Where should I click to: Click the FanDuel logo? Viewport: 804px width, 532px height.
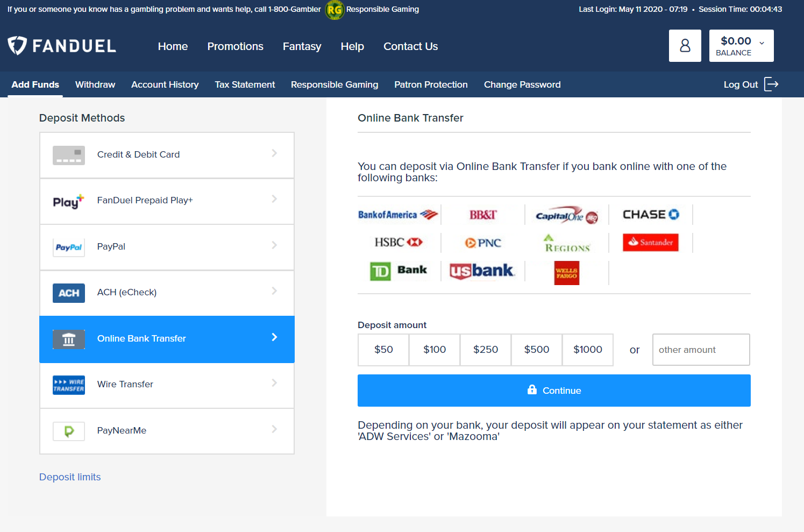(62, 46)
